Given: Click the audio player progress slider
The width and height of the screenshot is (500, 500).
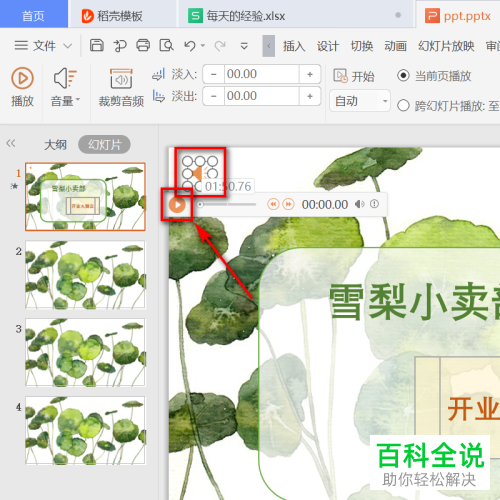Looking at the screenshot, I should tap(227, 204).
